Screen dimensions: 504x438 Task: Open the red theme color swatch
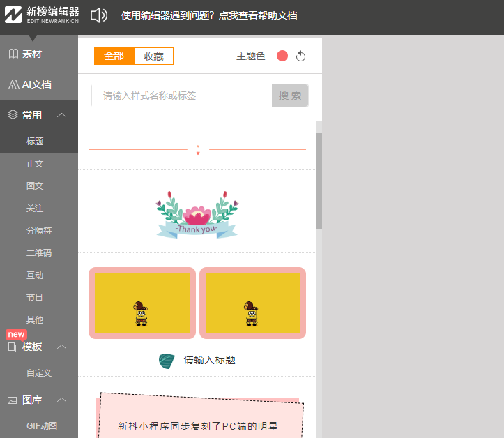(x=282, y=56)
